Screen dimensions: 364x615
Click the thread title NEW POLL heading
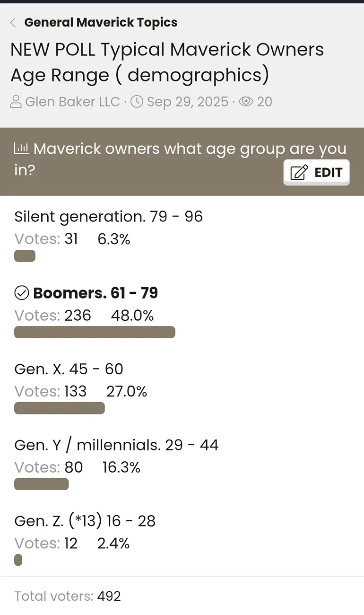[x=167, y=62]
